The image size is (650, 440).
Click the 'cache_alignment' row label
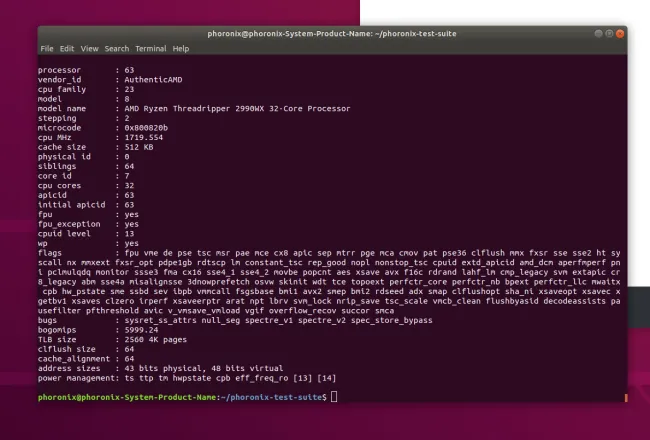click(74, 359)
